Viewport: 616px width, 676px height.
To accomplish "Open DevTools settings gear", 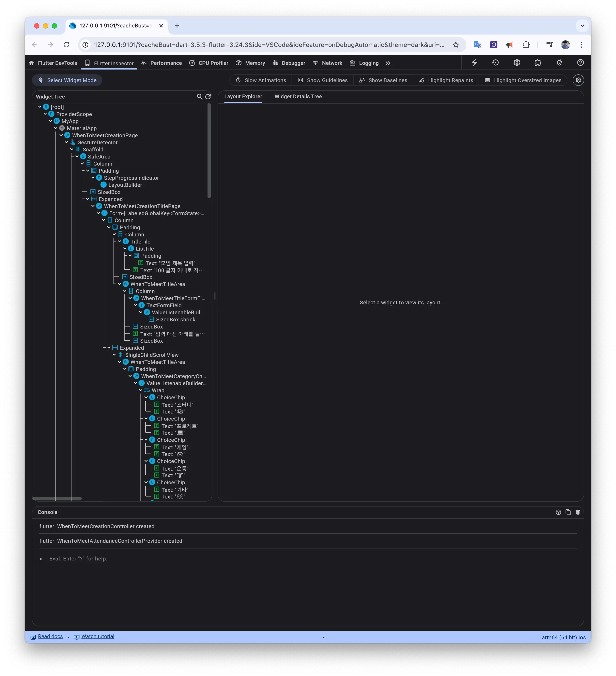I will coord(517,63).
